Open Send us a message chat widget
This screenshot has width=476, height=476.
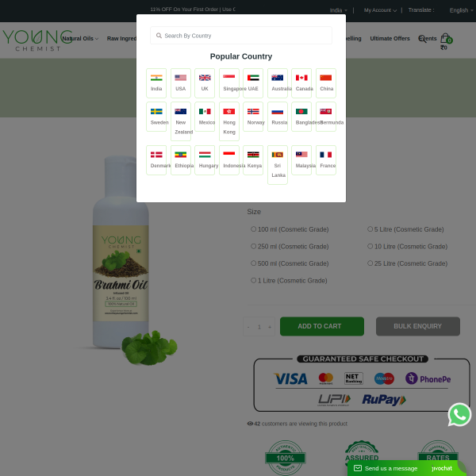point(406,468)
